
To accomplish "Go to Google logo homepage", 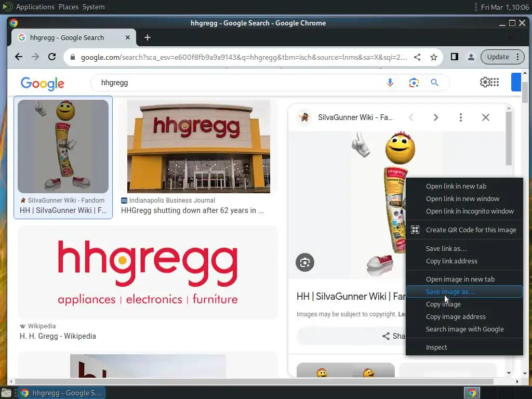I will pos(43,84).
